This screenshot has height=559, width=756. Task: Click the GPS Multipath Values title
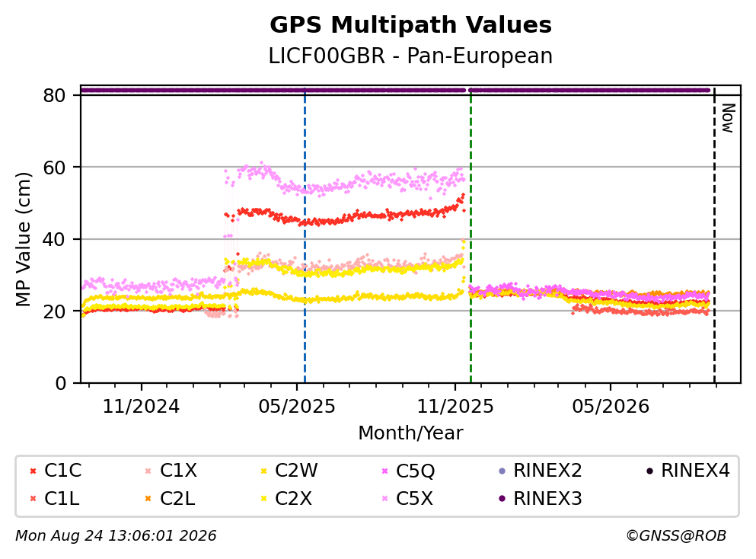[411, 25]
